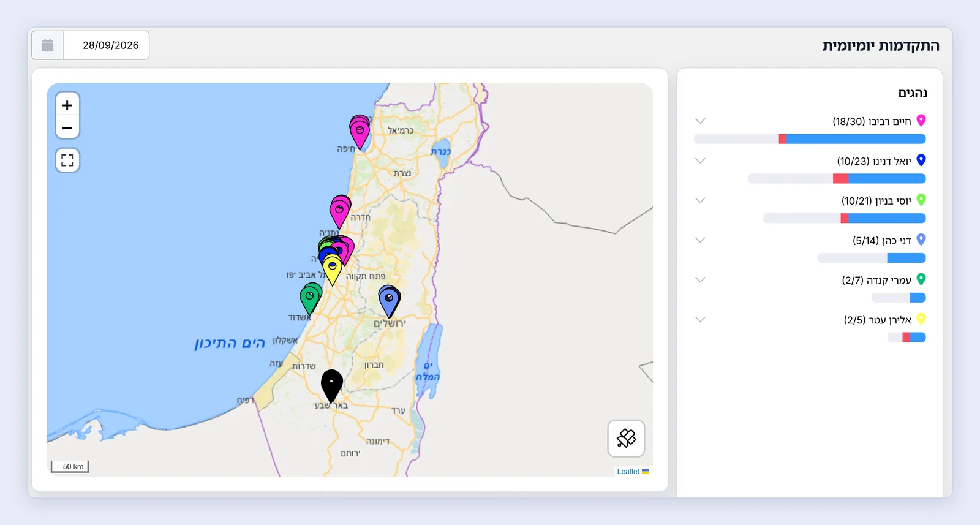Select the green map marker near אשדוד
Screen dimensions: 980x525
tap(310, 300)
